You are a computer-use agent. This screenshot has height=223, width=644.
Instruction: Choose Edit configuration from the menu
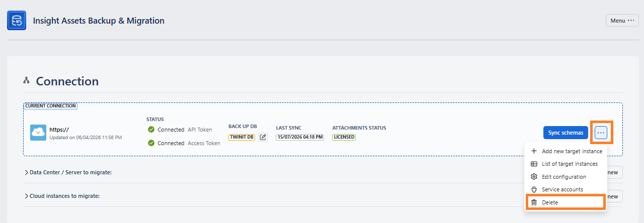coord(566,177)
